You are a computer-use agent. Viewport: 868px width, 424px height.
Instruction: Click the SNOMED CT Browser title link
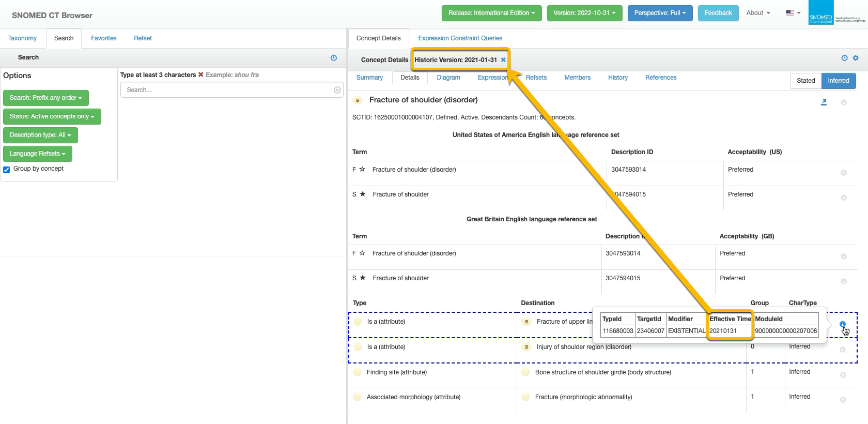[x=52, y=16]
